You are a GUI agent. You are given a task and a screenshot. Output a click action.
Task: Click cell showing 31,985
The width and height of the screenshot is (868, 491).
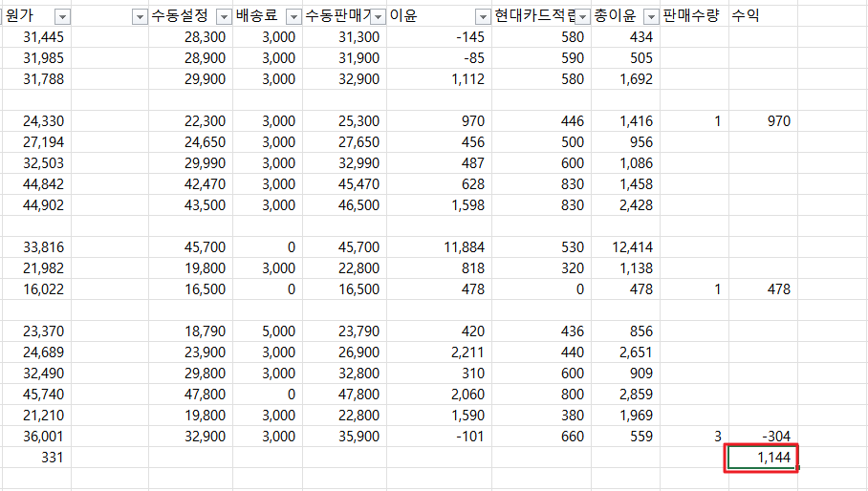[36, 58]
